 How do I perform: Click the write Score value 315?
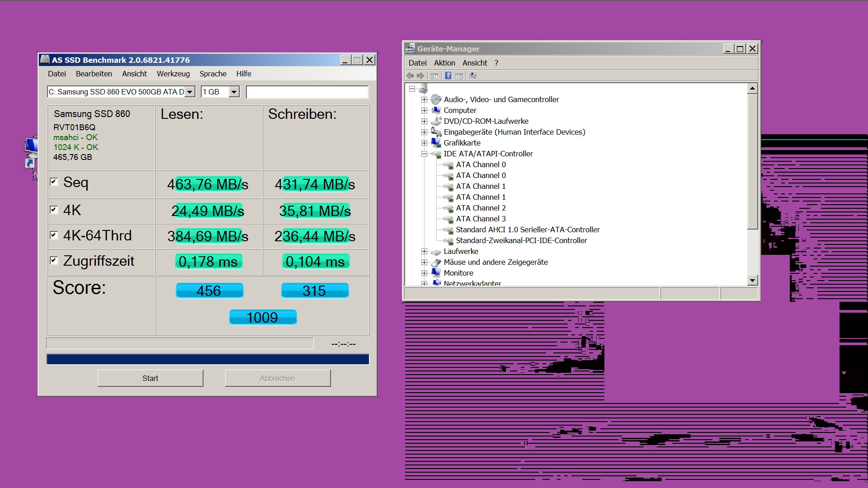click(315, 291)
